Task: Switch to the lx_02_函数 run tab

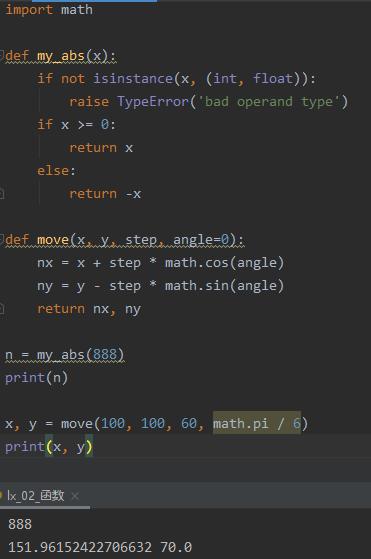Action: tap(35, 496)
